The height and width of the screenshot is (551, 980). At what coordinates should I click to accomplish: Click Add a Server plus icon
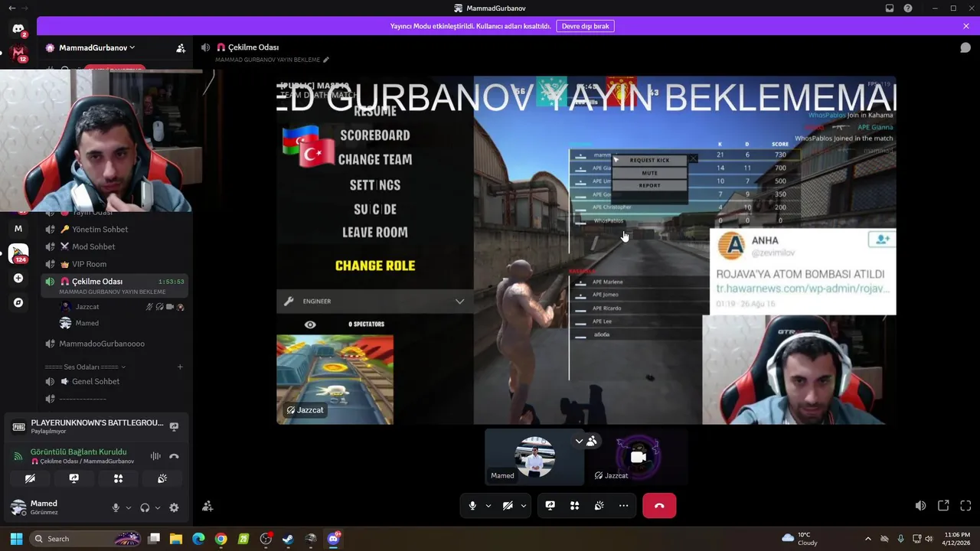click(18, 278)
